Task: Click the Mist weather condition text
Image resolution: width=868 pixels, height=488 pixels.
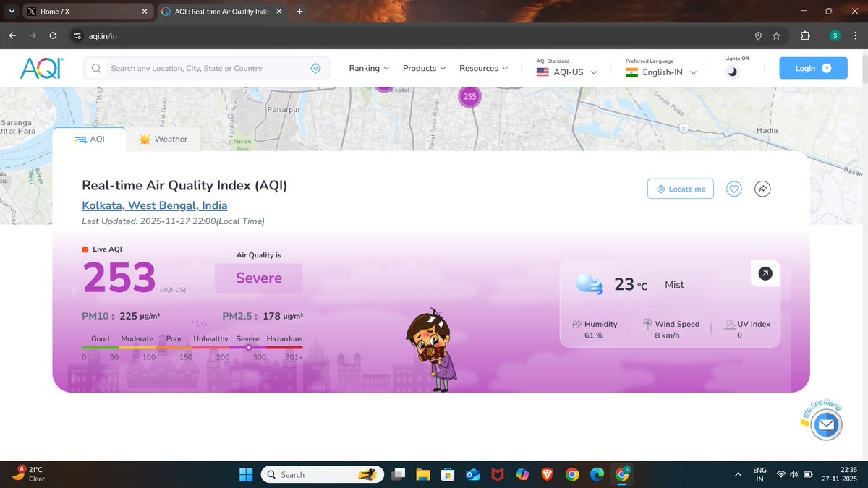Action: (x=674, y=285)
